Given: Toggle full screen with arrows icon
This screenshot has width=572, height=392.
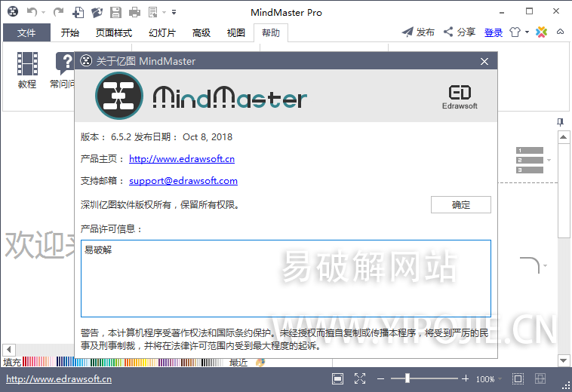Looking at the screenshot, I should 360,379.
